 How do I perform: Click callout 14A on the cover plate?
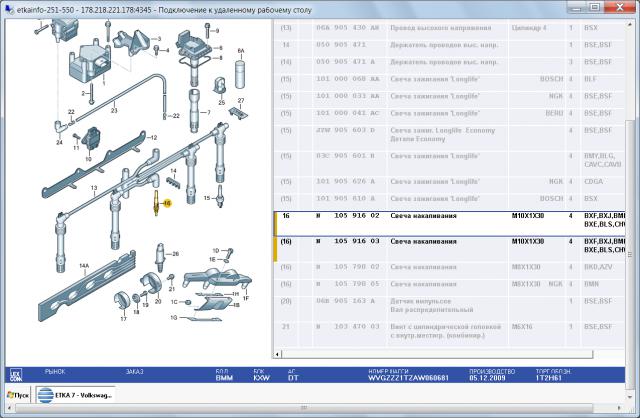(x=84, y=266)
